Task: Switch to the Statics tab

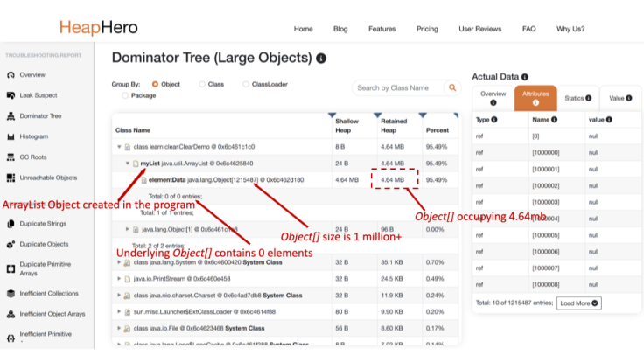Action: pyautogui.click(x=577, y=98)
